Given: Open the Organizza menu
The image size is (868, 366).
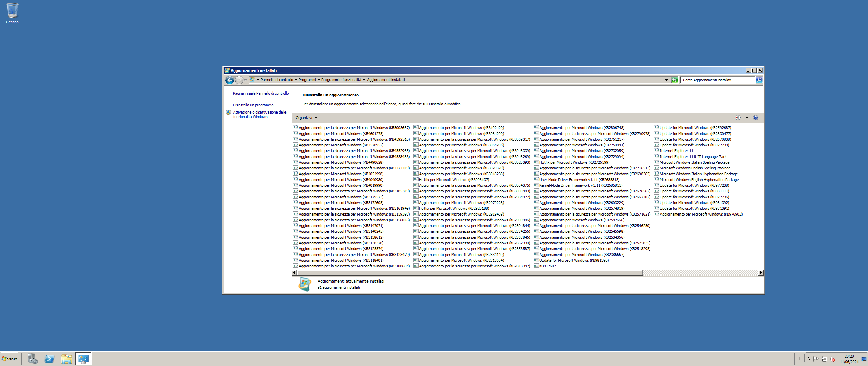Looking at the screenshot, I should 307,118.
